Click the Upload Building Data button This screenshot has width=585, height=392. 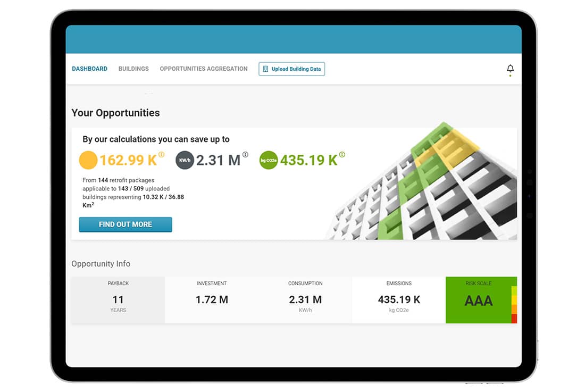292,69
